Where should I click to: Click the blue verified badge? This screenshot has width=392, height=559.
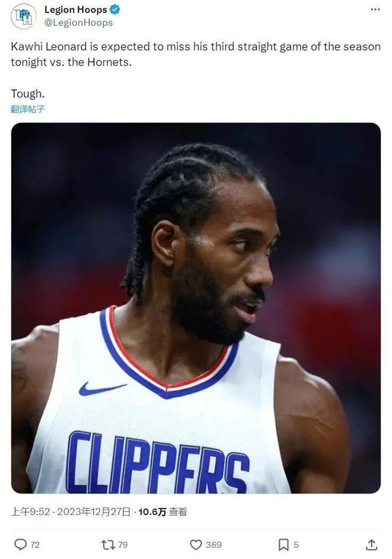[115, 10]
